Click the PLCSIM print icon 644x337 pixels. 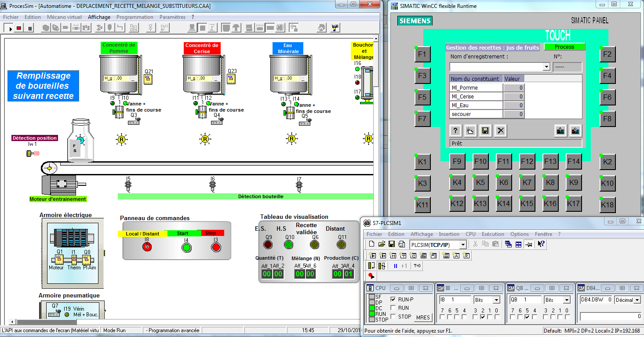(x=401, y=244)
